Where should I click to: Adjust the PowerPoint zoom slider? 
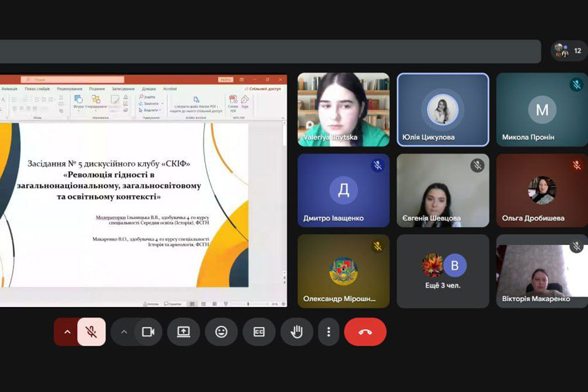pos(250,304)
